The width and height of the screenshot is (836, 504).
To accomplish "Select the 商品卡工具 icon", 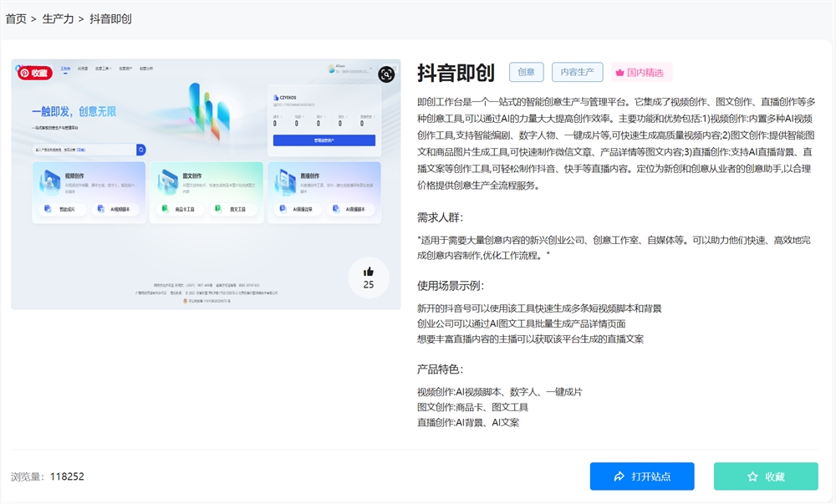I will pyautogui.click(x=166, y=207).
